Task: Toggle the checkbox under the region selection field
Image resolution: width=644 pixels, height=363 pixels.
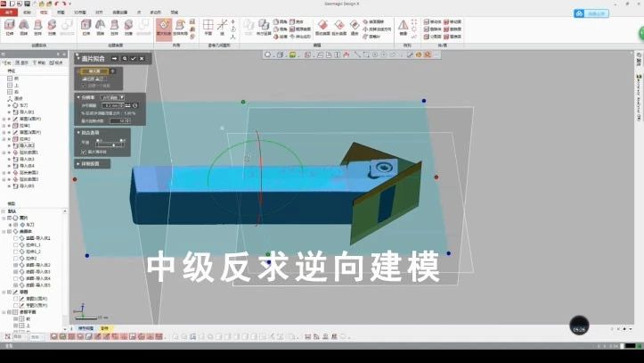Action: point(84,85)
